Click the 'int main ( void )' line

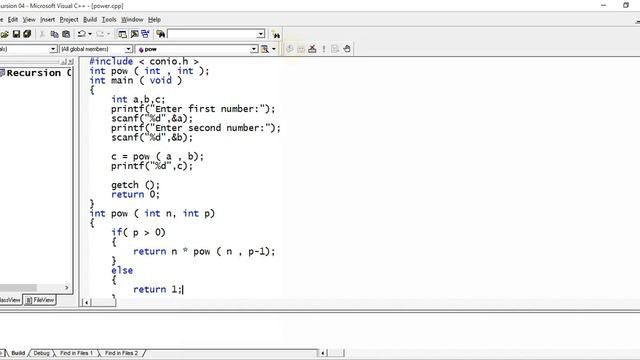tap(136, 80)
